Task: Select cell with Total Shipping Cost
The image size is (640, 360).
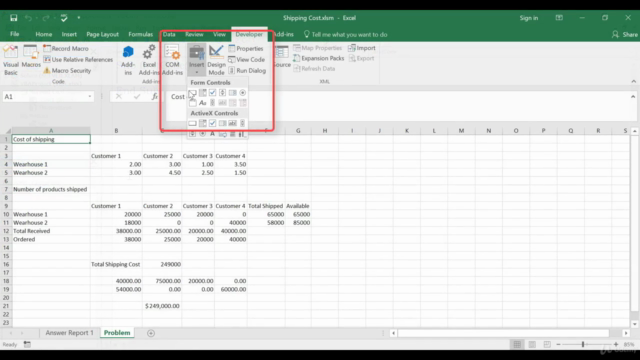Action: 116,264
